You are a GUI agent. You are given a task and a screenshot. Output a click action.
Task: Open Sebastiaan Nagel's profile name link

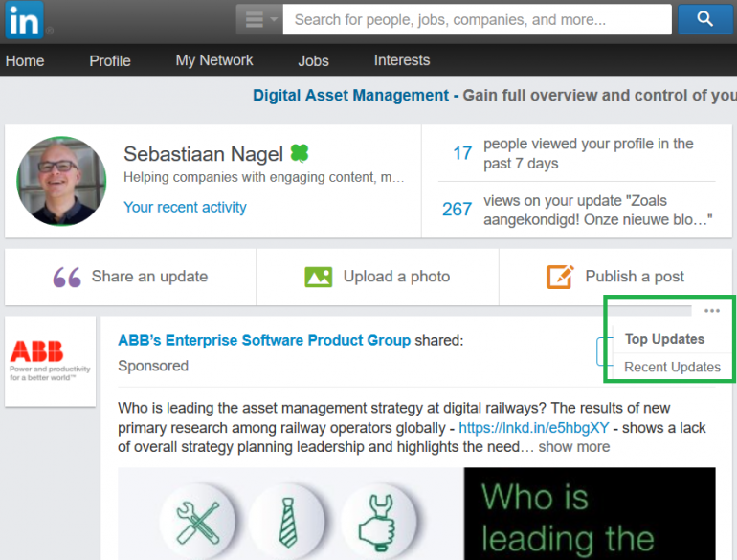tap(203, 154)
